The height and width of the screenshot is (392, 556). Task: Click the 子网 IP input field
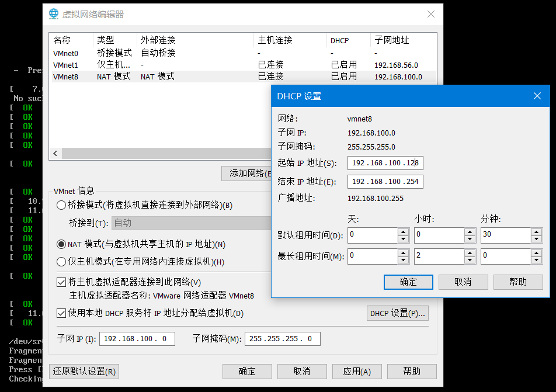click(x=137, y=339)
